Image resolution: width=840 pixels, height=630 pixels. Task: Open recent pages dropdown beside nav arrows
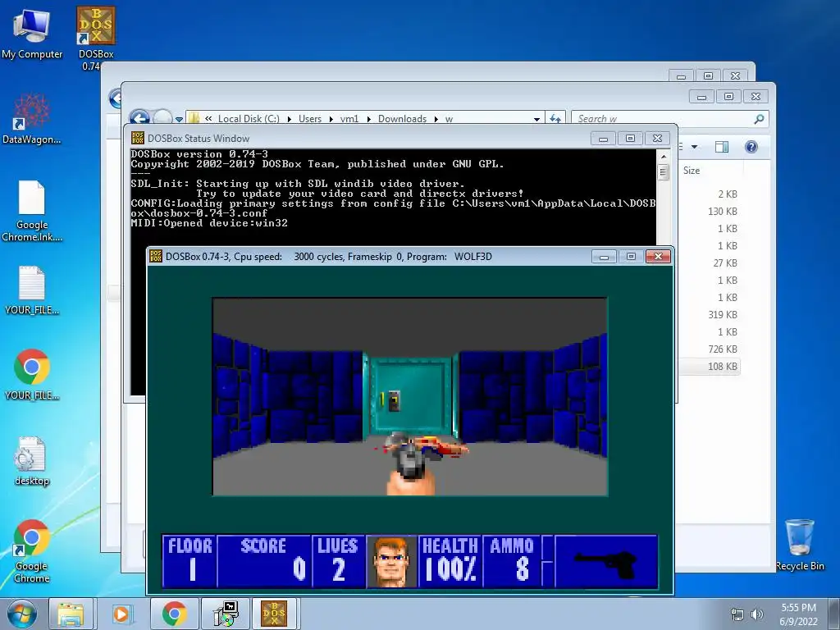point(179,120)
